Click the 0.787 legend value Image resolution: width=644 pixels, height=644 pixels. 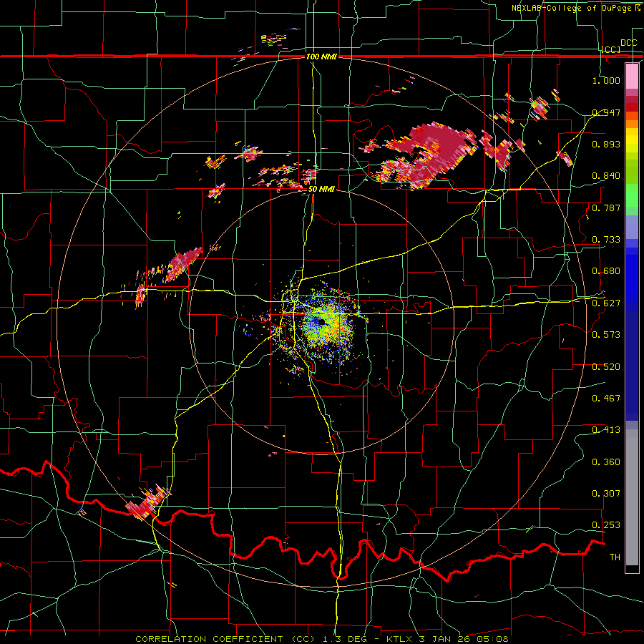606,208
